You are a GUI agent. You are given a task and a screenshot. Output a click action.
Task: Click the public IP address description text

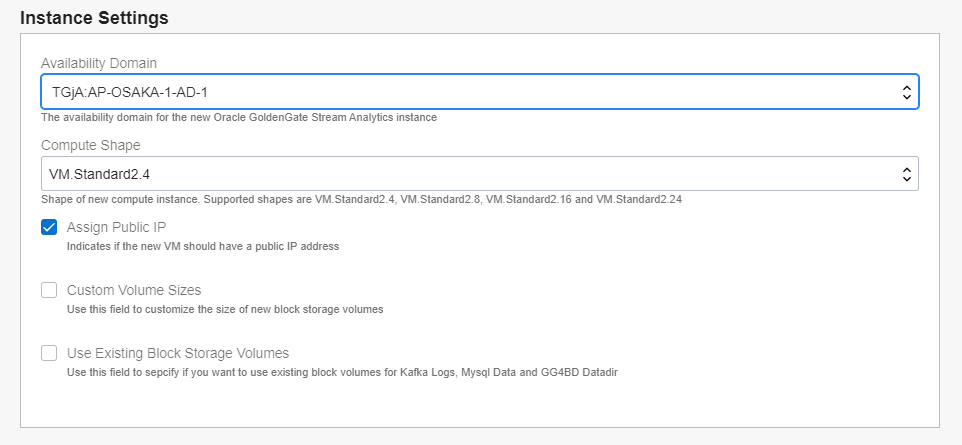(x=203, y=246)
